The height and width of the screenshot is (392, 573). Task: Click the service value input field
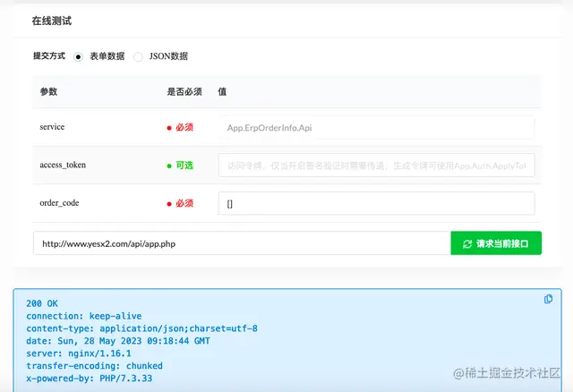[x=376, y=127]
